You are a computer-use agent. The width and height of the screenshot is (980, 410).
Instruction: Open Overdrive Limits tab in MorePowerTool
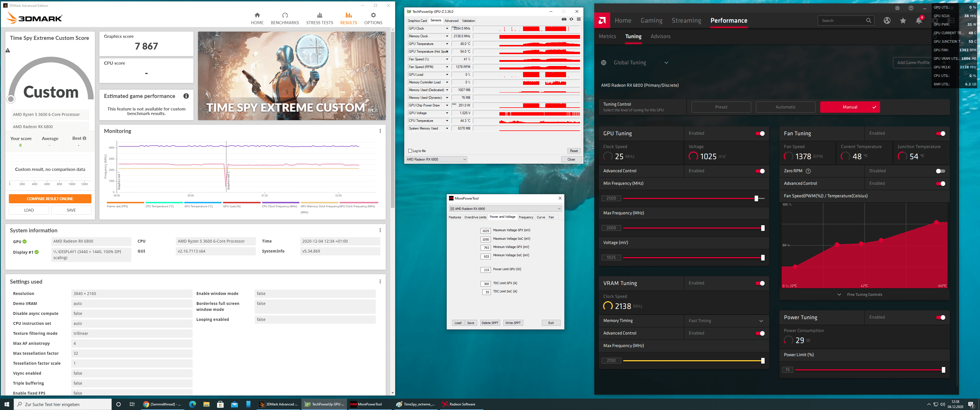(x=475, y=217)
